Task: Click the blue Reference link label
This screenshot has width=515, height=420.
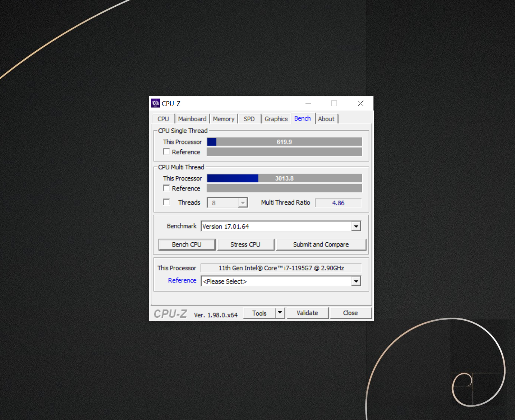Action: click(182, 280)
